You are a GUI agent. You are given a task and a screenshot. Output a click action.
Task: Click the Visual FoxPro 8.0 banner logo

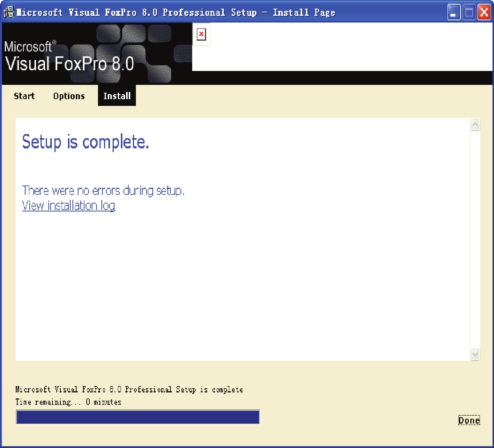click(x=97, y=53)
